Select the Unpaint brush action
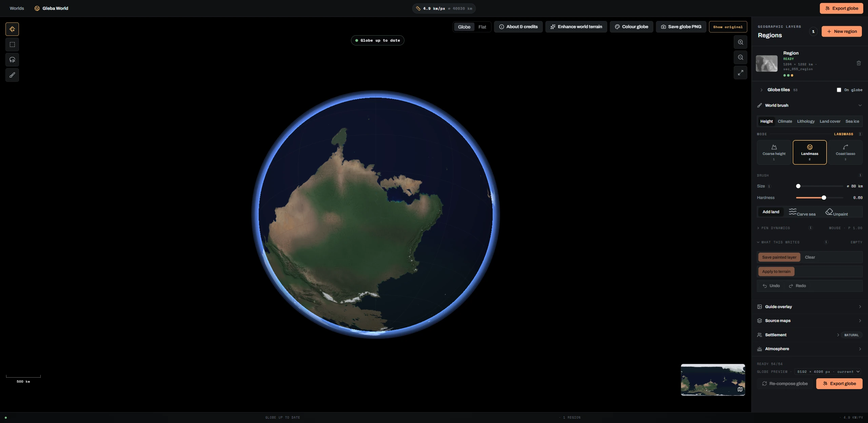Viewport: 868px width, 423px height. pos(836,212)
